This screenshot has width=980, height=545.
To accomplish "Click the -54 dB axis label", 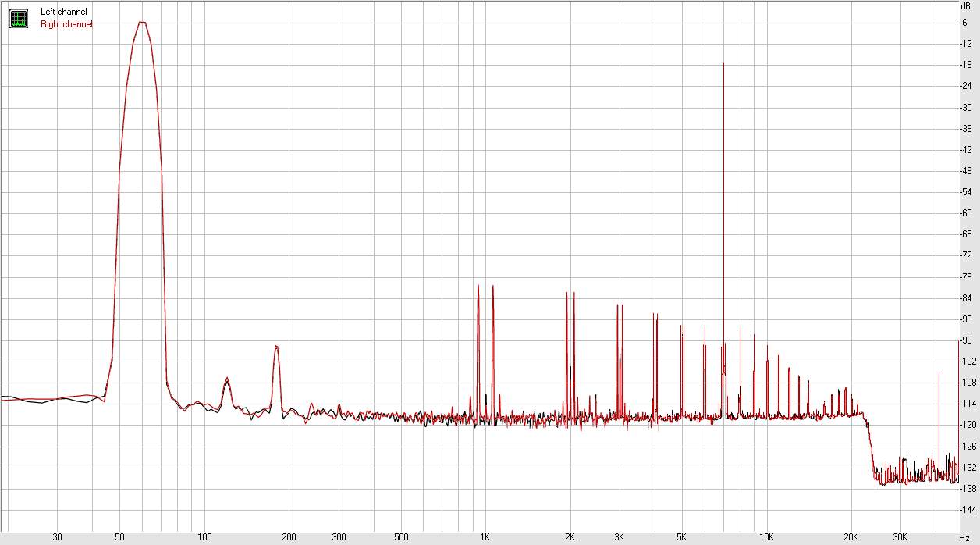I will (966, 192).
